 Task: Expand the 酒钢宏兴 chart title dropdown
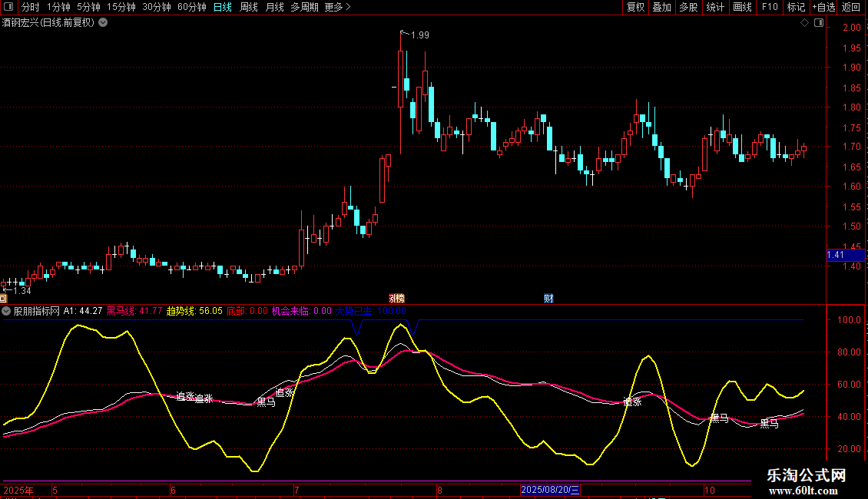103,23
